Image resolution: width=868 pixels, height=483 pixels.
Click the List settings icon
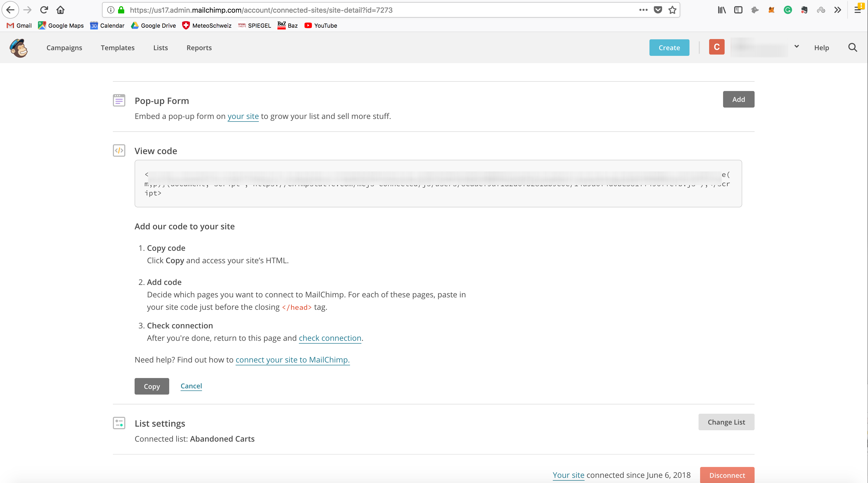[x=119, y=422]
